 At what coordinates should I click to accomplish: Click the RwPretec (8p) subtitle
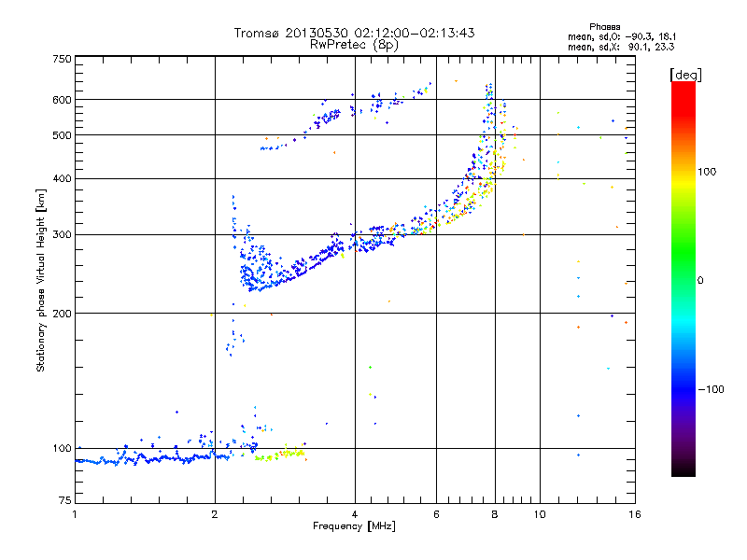(x=354, y=45)
